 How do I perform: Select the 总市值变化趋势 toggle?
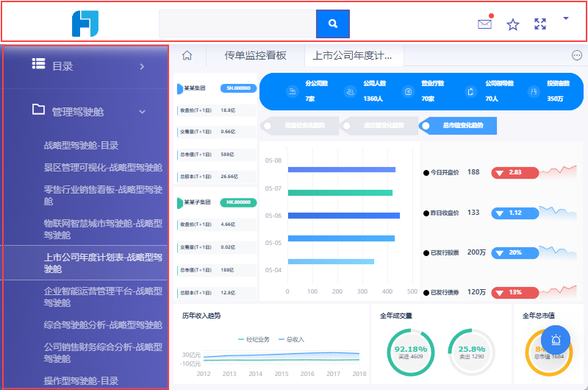pyautogui.click(x=458, y=126)
